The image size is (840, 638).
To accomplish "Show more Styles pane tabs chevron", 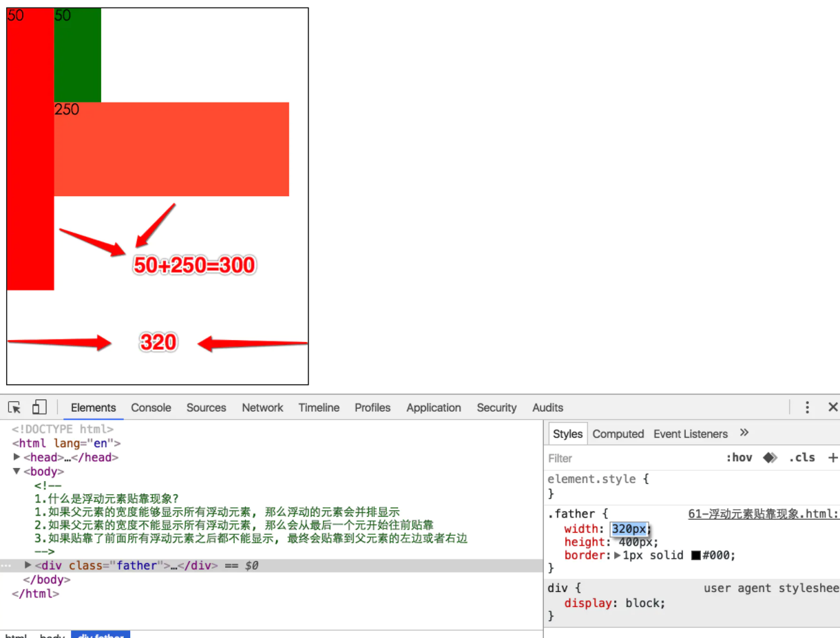I will (744, 433).
